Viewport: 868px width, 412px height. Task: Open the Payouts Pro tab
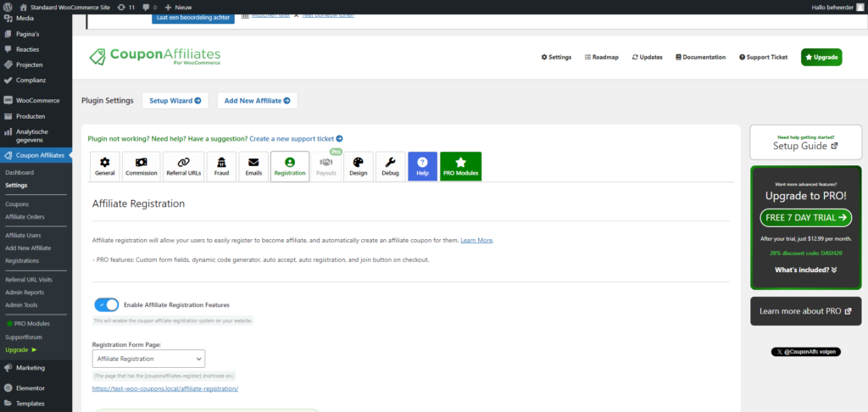pyautogui.click(x=326, y=167)
